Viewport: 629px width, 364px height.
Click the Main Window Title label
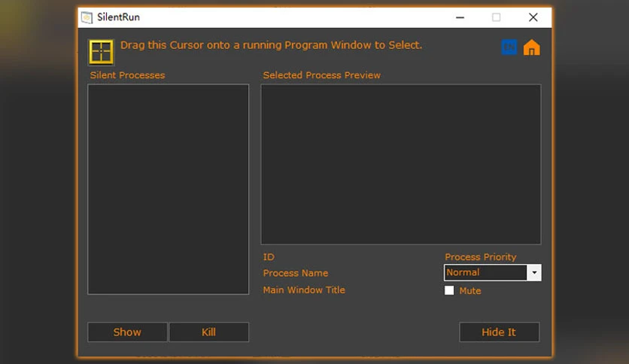(x=304, y=290)
